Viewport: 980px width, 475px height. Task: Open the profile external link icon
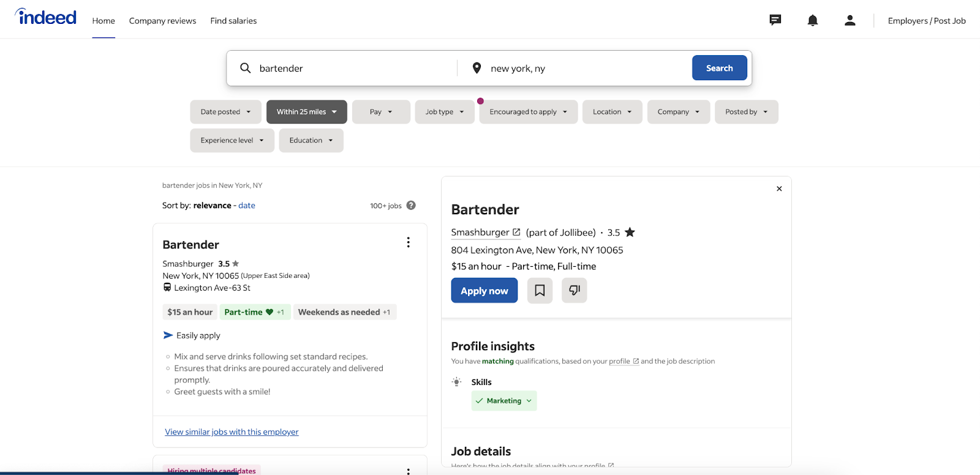coord(636,361)
